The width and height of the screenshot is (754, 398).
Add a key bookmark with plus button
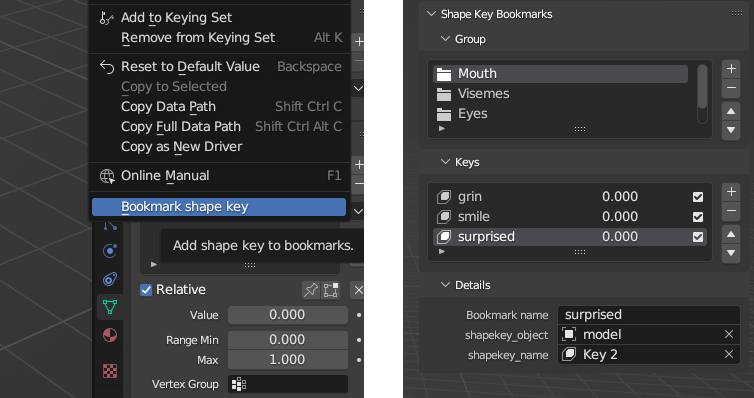click(731, 192)
